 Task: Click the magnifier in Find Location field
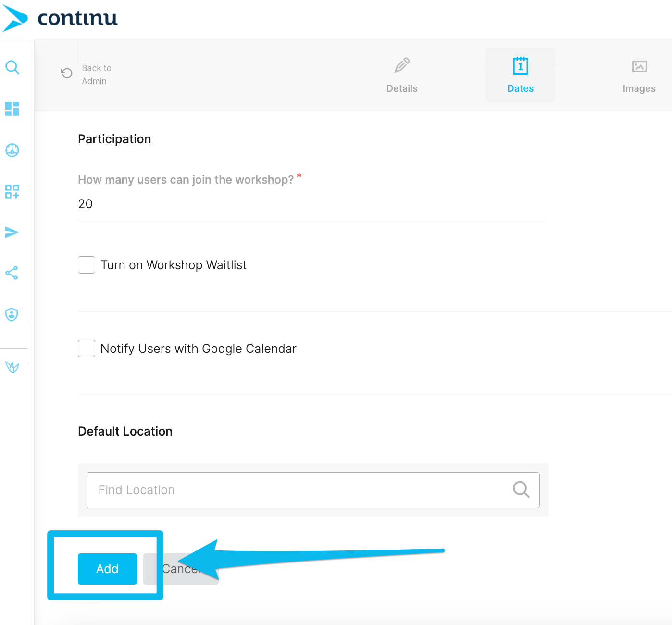click(521, 489)
